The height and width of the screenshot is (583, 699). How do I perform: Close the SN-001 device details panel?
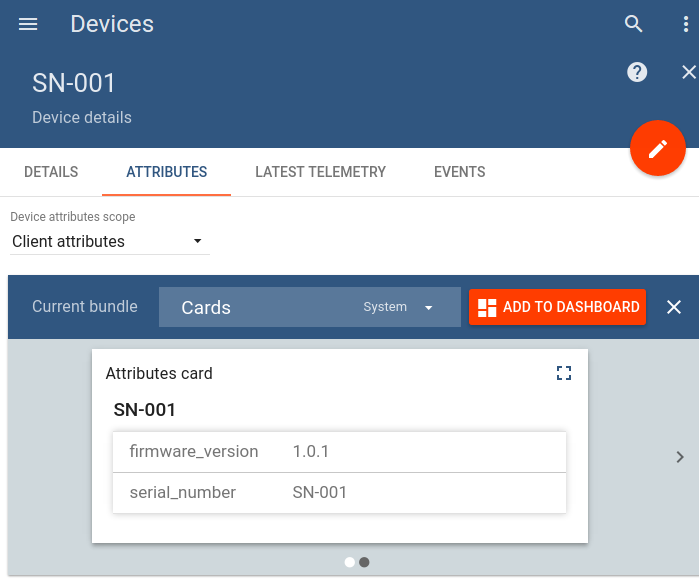pos(688,72)
